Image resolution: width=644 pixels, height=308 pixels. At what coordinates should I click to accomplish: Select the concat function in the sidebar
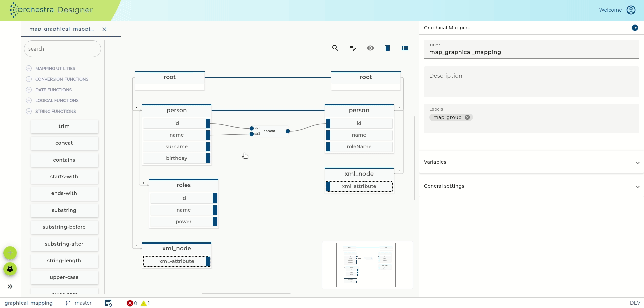[64, 143]
